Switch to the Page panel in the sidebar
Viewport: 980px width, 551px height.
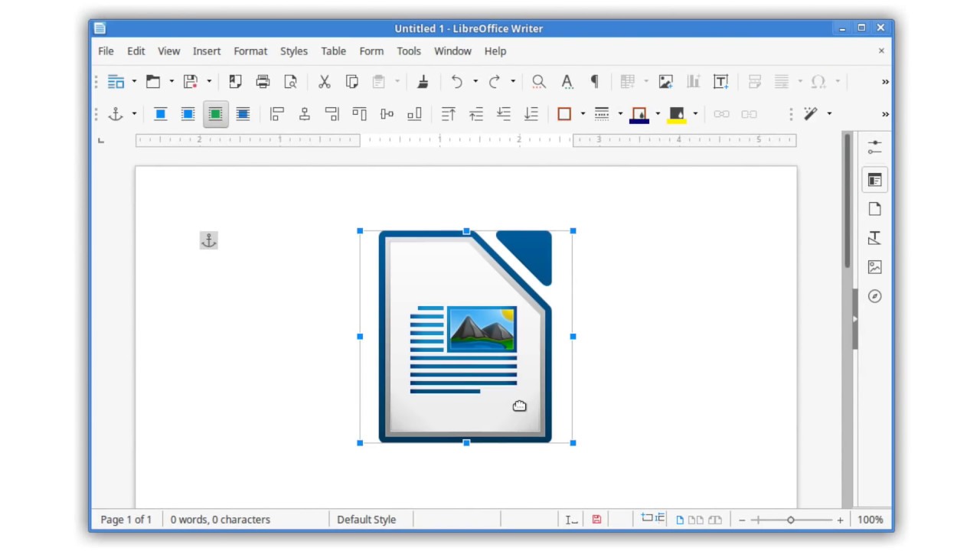874,209
